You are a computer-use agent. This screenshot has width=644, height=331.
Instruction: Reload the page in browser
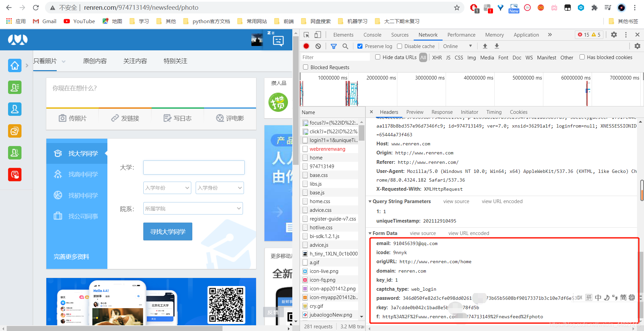[x=36, y=7]
